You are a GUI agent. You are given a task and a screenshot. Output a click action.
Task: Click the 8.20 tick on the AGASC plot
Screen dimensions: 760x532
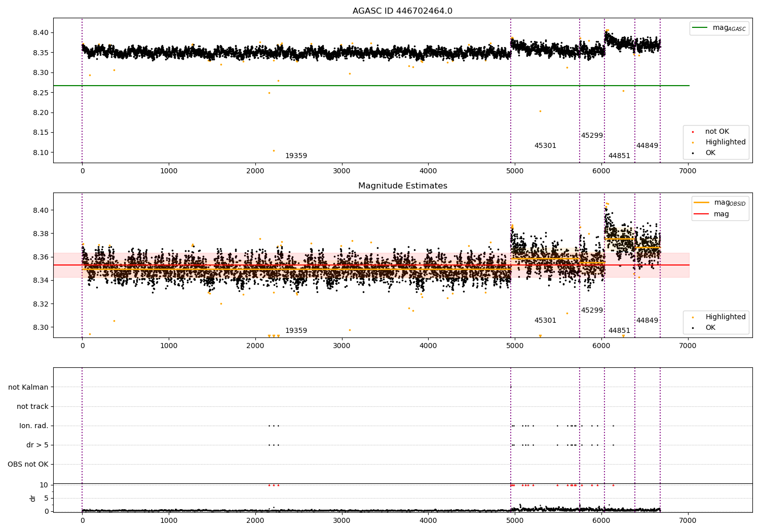(40, 112)
